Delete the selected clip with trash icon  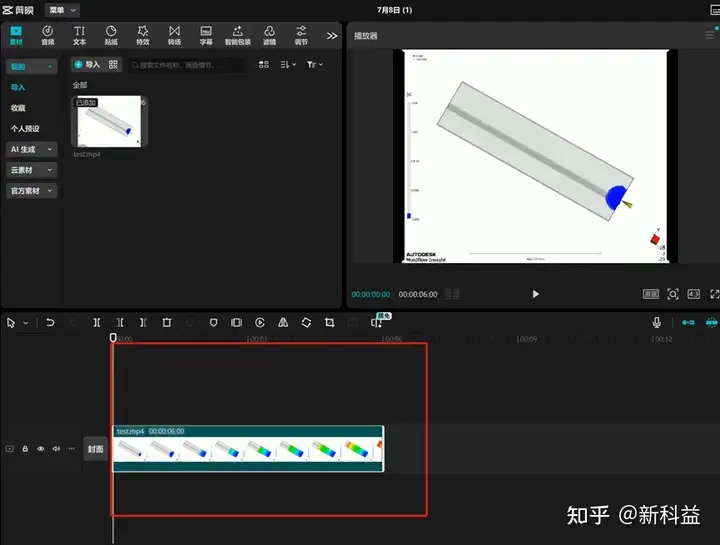pyautogui.click(x=167, y=322)
